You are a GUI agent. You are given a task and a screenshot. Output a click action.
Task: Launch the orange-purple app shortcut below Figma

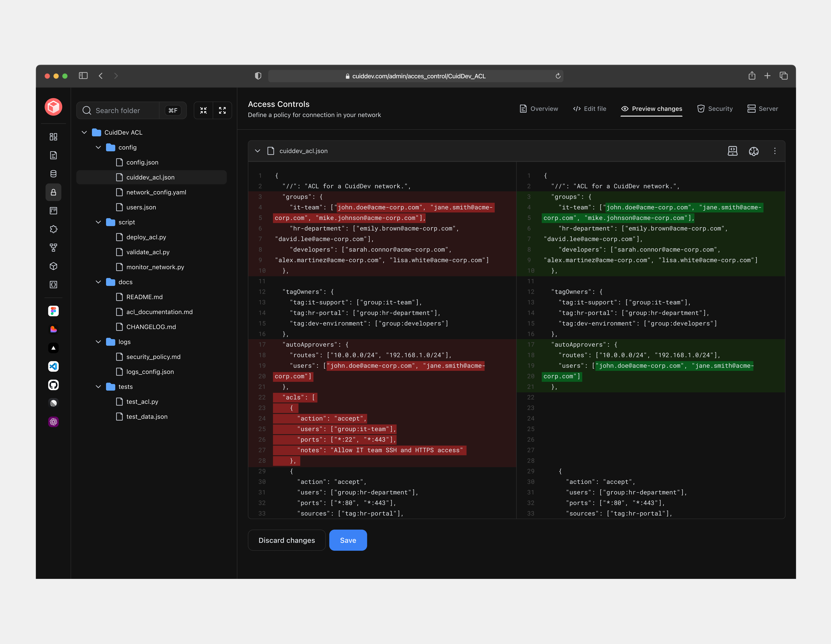[53, 329]
